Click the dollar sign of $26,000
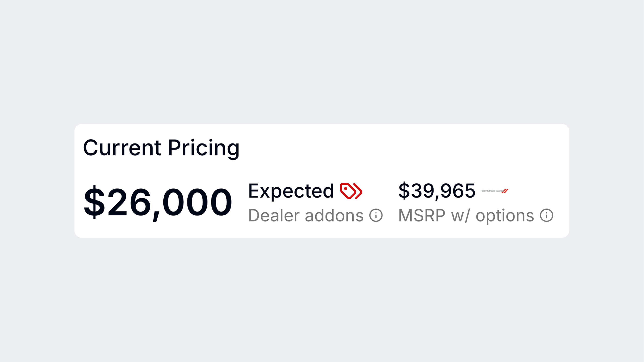The width and height of the screenshot is (644, 362). click(94, 202)
